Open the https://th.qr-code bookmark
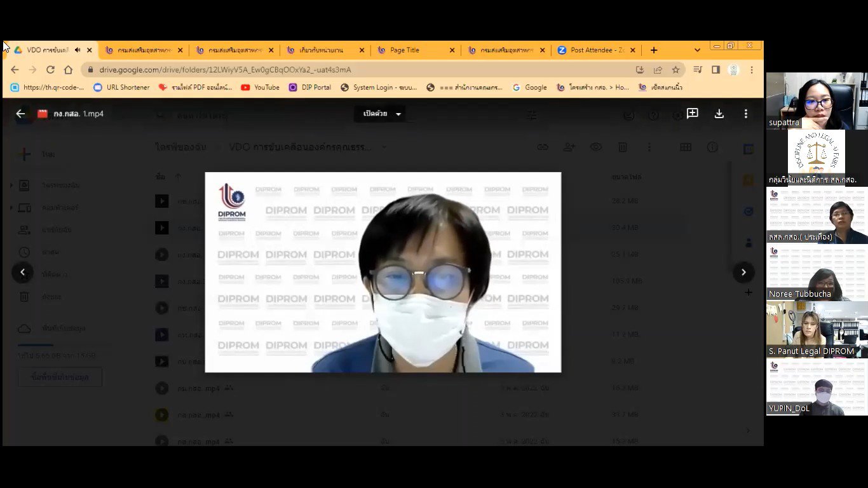Screen dimensions: 868x488 click(x=48, y=88)
